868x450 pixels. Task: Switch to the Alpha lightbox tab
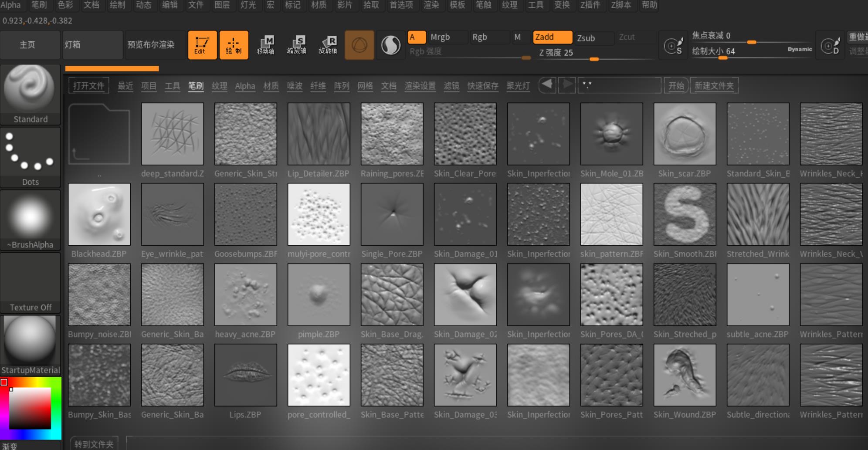245,85
